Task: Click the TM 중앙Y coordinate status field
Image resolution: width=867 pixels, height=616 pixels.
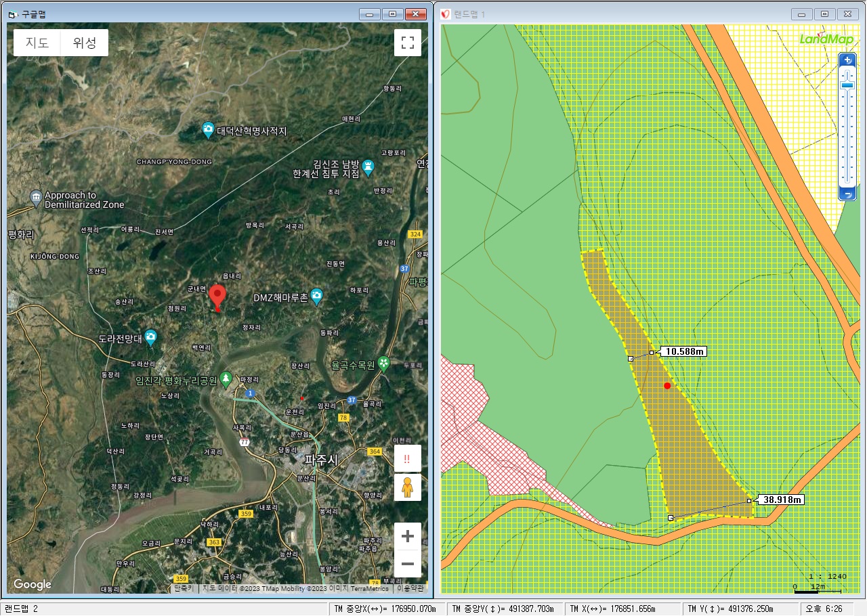Action: pos(505,609)
